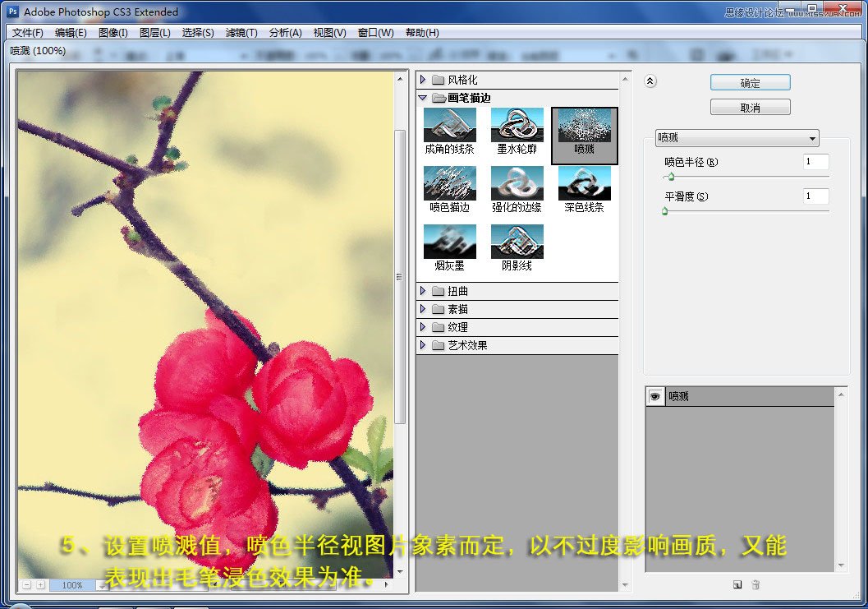The width and height of the screenshot is (868, 609).
Task: Click the zoom out minus button
Action: 26,584
